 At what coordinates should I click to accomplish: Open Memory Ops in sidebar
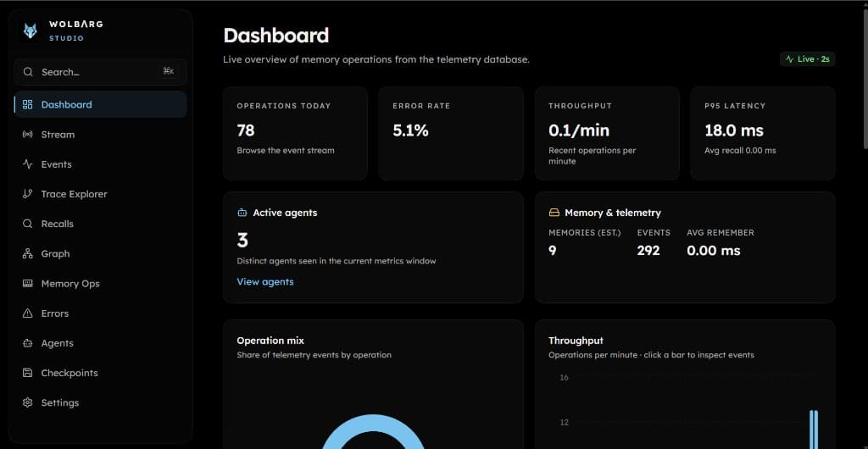click(x=100, y=284)
